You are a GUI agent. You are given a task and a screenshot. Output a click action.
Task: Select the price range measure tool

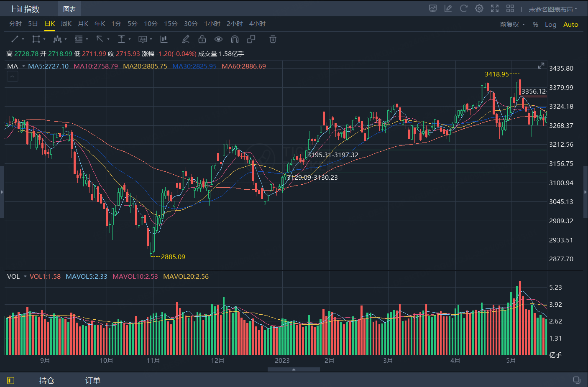(x=121, y=39)
